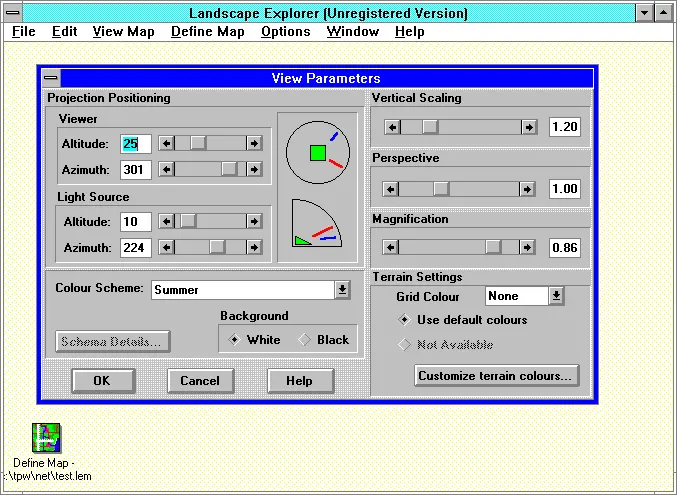The height and width of the screenshot is (495, 677).
Task: Click the Perspective slider thumb
Action: click(x=440, y=188)
